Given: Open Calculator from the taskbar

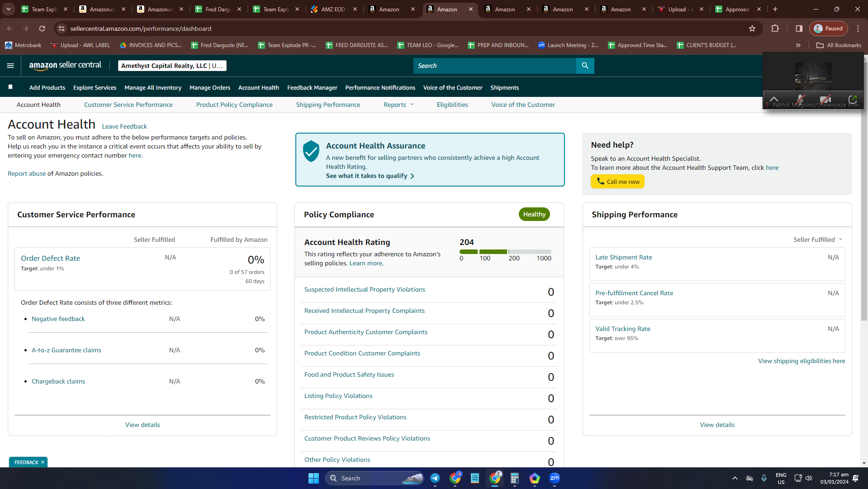Looking at the screenshot, I should point(515,478).
